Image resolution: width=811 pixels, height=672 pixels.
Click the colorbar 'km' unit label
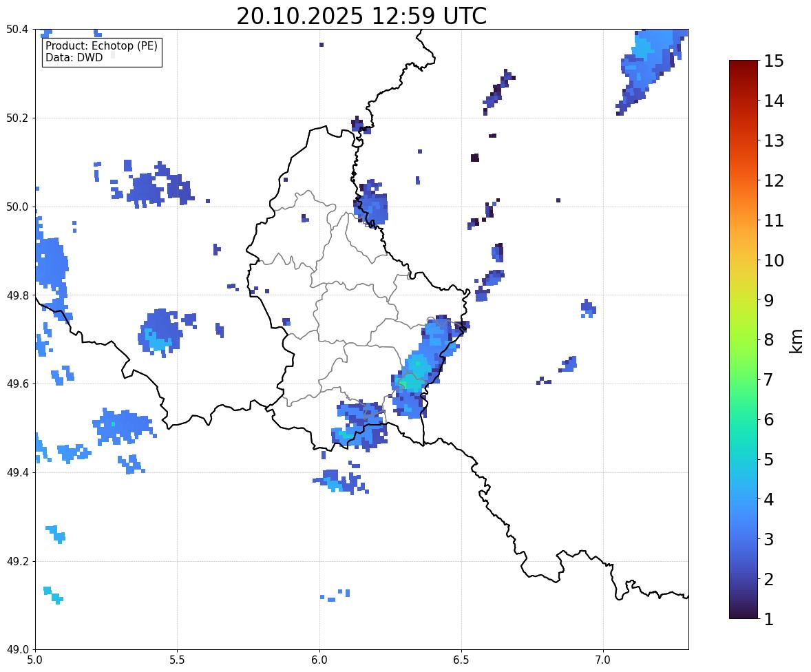pos(797,340)
